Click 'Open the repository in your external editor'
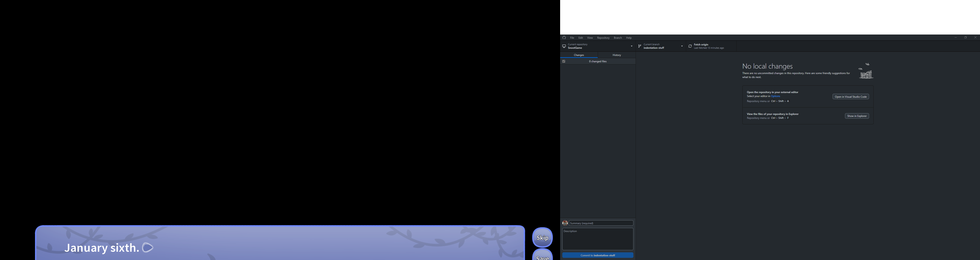The width and height of the screenshot is (980, 260). (x=772, y=92)
